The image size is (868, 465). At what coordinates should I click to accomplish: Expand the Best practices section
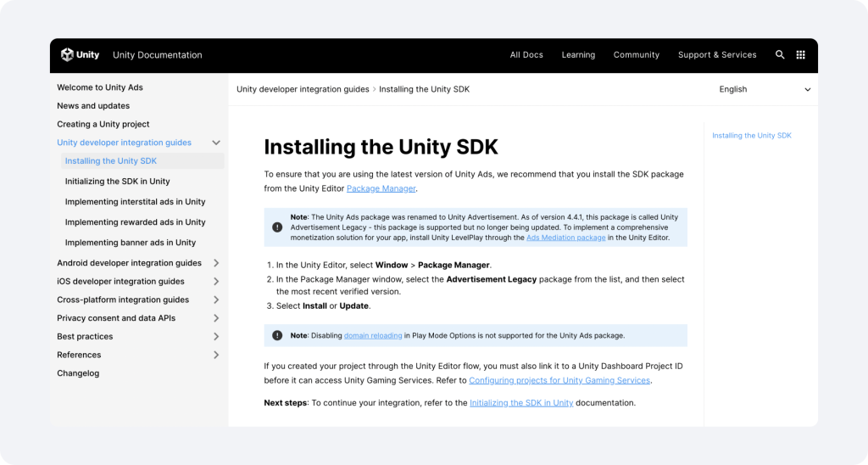216,336
